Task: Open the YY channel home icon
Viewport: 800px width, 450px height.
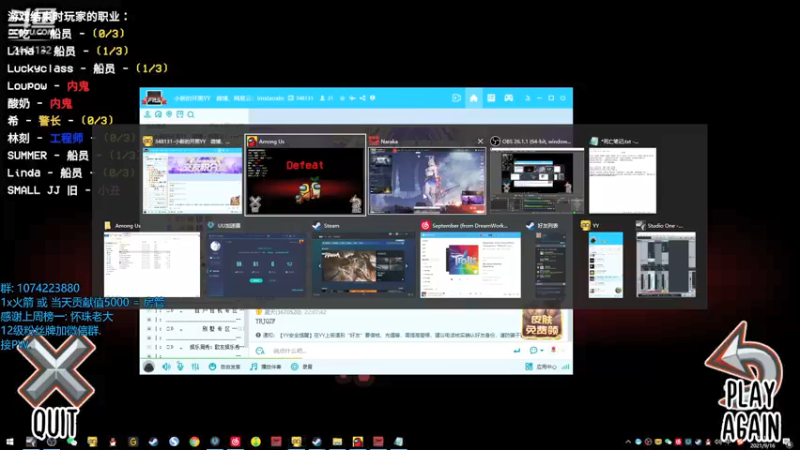Action: [473, 98]
